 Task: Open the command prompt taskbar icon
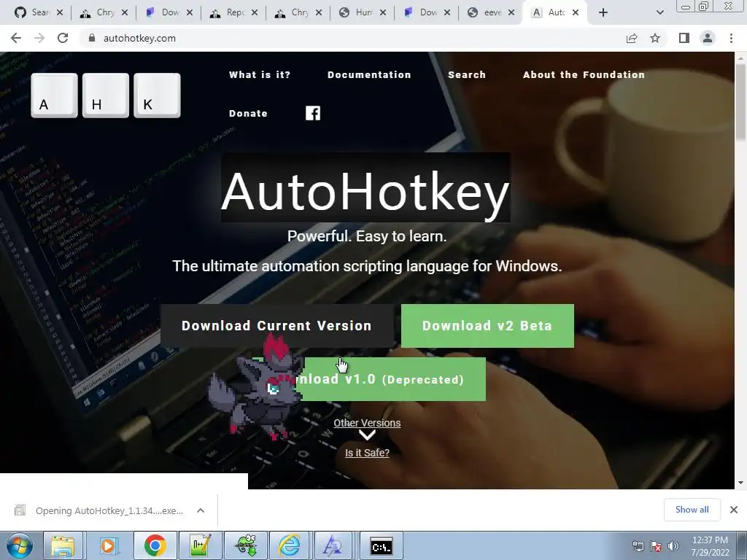tap(382, 545)
